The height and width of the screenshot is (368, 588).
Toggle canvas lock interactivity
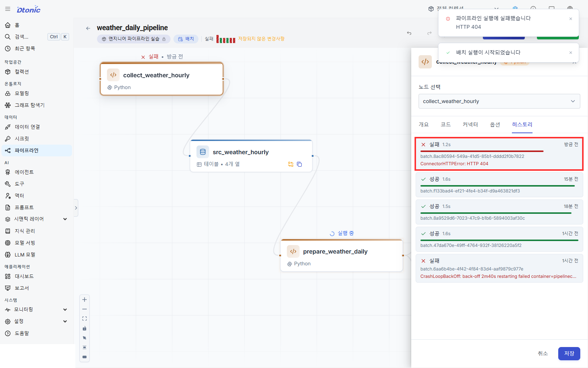point(85,328)
